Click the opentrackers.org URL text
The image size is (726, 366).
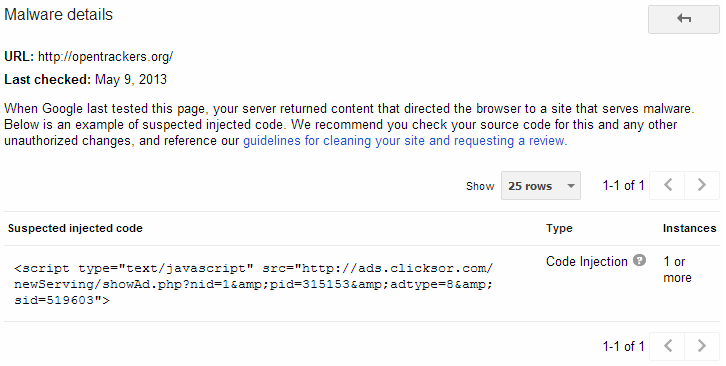pos(105,57)
